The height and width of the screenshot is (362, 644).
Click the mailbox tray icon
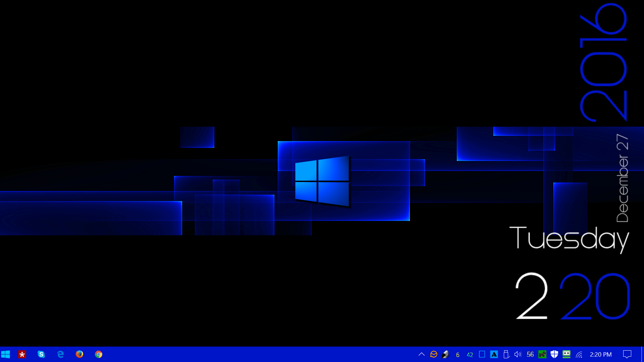(446, 354)
